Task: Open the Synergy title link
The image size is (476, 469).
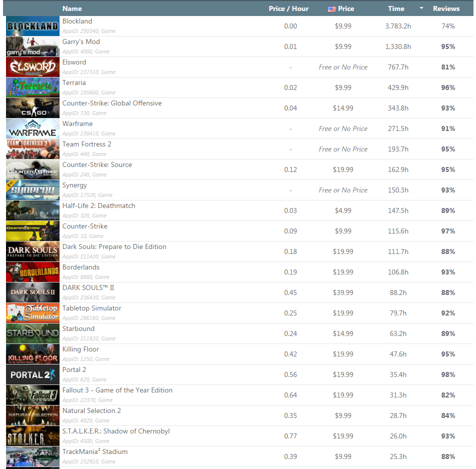Action: point(75,185)
